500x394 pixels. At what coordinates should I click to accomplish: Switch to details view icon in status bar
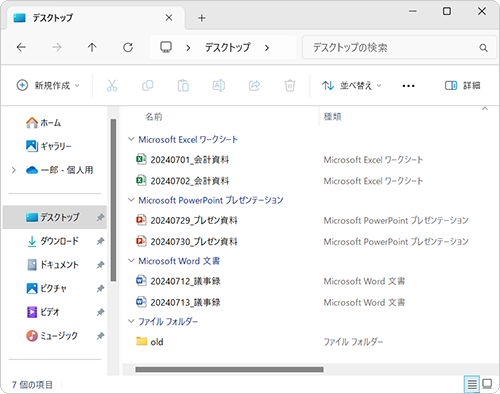472,384
